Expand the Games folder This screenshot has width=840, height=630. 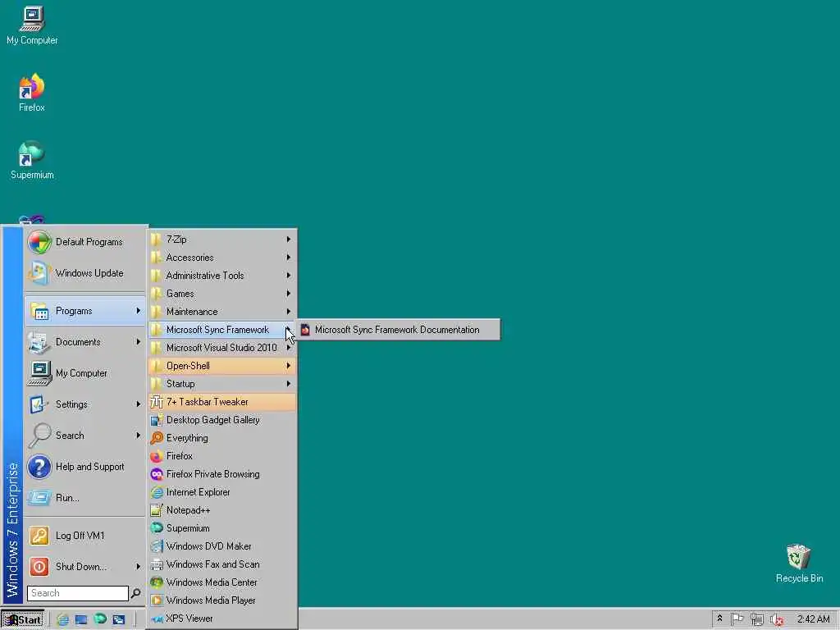(222, 294)
